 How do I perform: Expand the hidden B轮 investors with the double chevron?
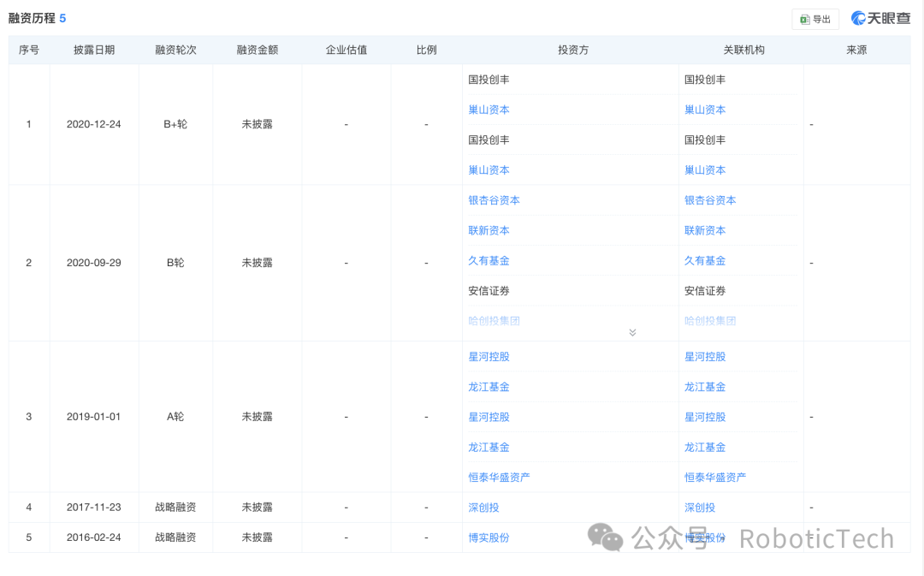[632, 331]
